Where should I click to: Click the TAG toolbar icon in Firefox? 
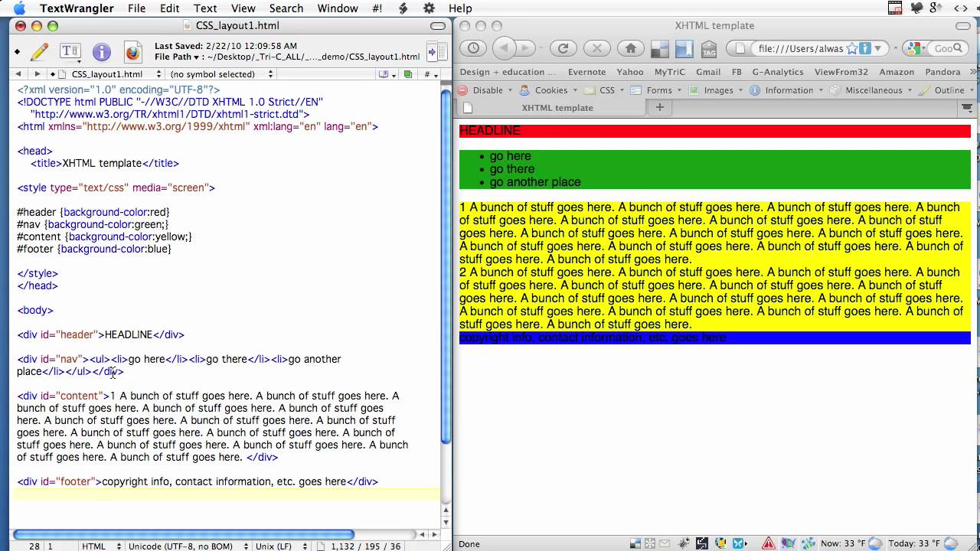coord(709,50)
